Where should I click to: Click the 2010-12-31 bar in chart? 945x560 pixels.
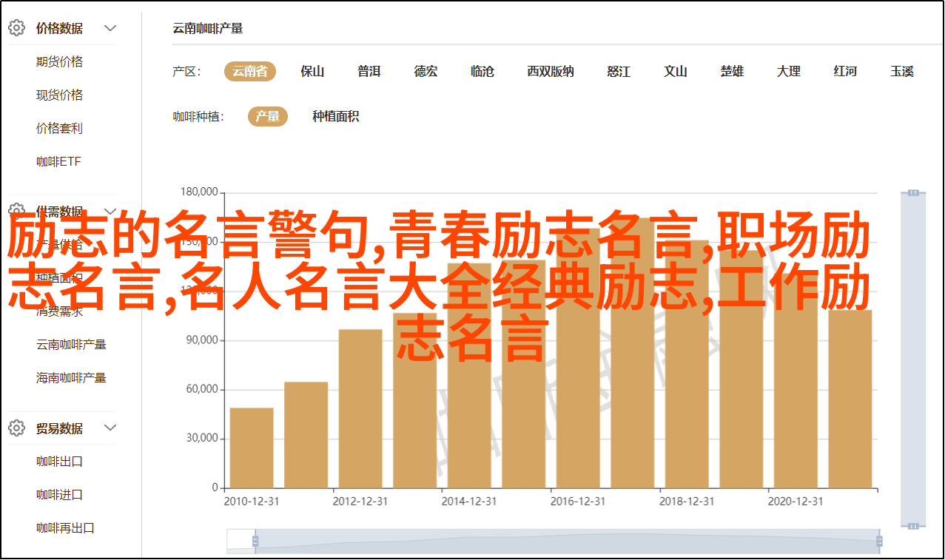pyautogui.click(x=252, y=448)
